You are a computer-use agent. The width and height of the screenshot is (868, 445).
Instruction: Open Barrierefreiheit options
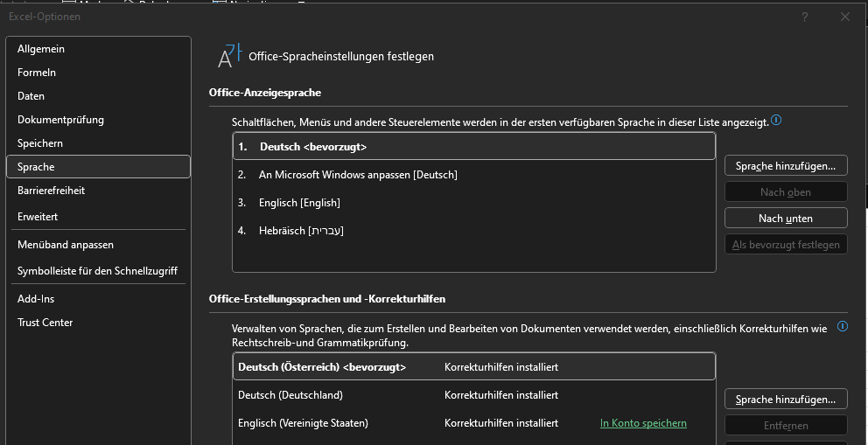[x=98, y=191]
